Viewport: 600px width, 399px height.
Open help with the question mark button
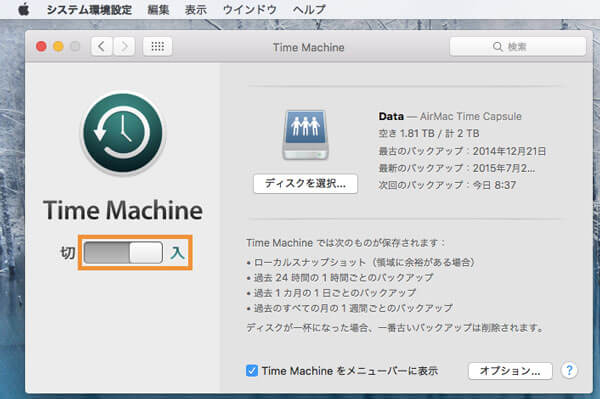[x=569, y=370]
